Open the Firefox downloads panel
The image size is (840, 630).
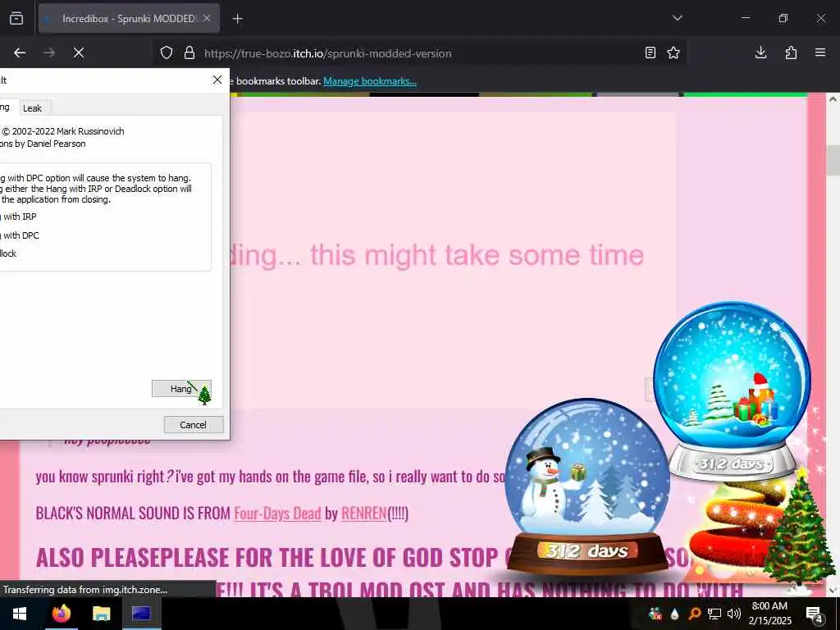pyautogui.click(x=760, y=52)
